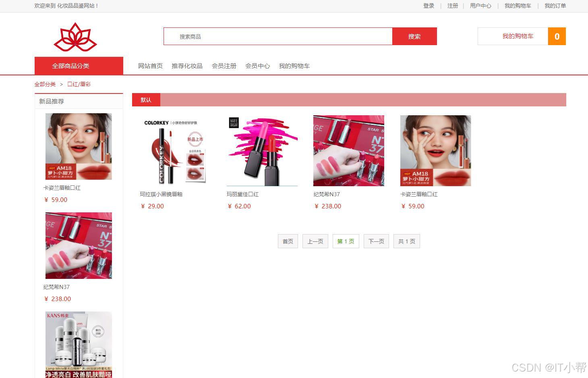
Task: Click 口红/唇彩 breadcrumb link
Action: point(79,84)
